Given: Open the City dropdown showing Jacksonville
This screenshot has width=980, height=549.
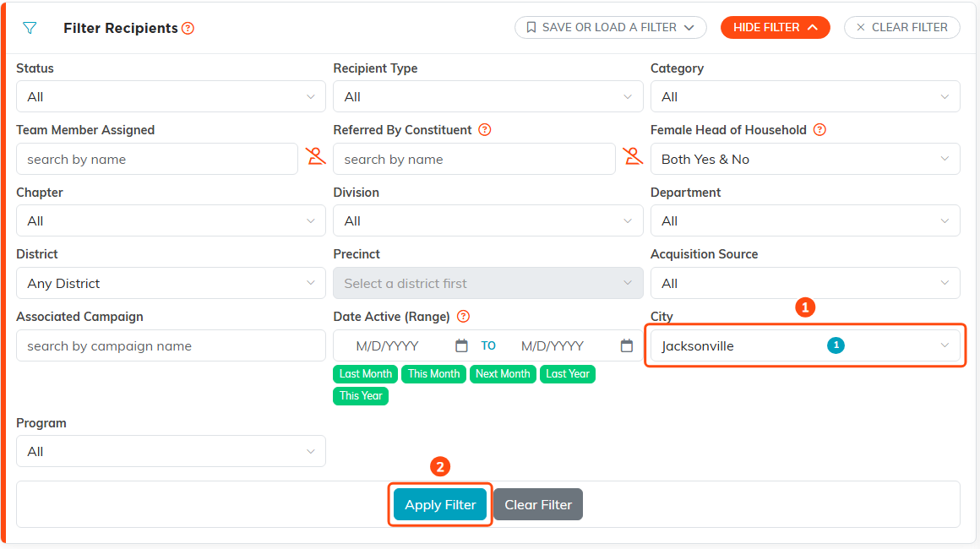Looking at the screenshot, I should (805, 346).
